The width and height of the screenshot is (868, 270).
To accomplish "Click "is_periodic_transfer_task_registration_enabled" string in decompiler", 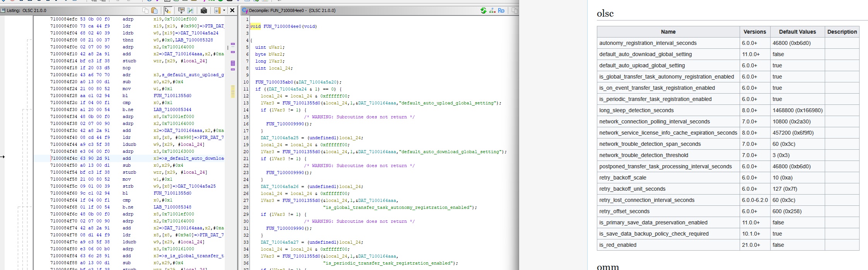I will click(388, 263).
